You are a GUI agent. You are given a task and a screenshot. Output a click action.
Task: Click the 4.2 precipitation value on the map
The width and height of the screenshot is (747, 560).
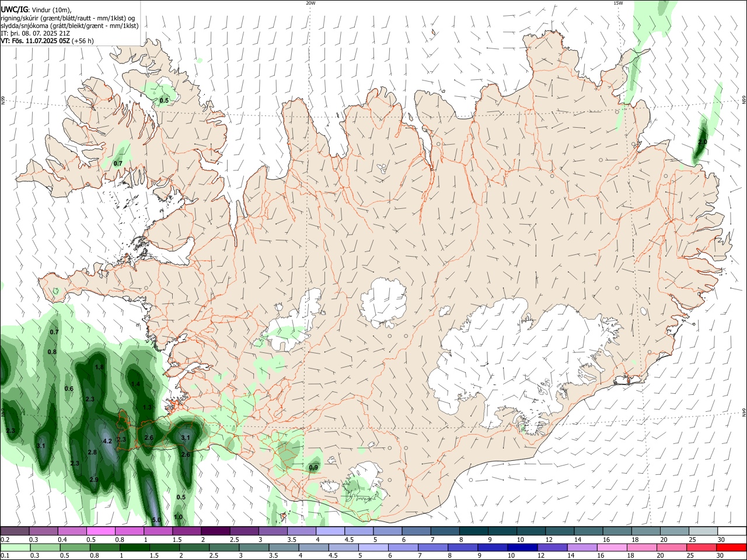click(x=107, y=441)
